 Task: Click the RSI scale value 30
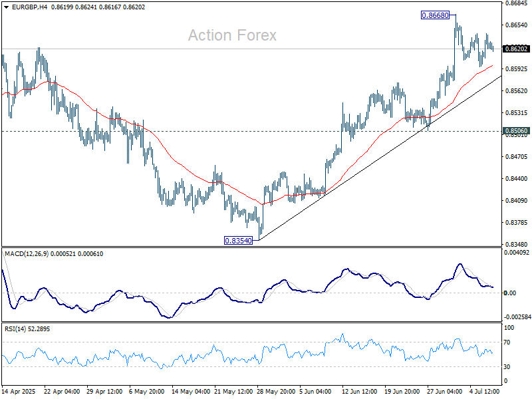click(x=507, y=367)
